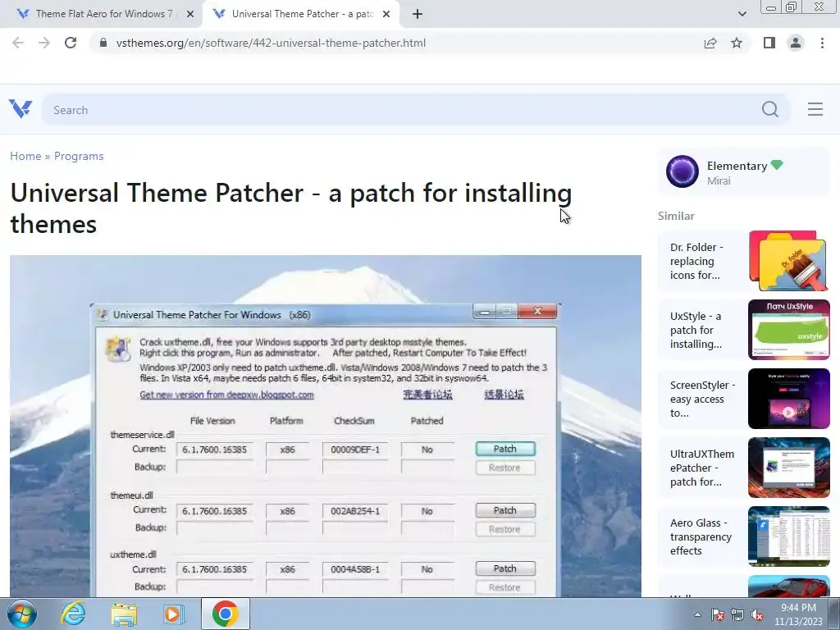
Task: Close the Theme Flat Aero tab
Action: [190, 14]
